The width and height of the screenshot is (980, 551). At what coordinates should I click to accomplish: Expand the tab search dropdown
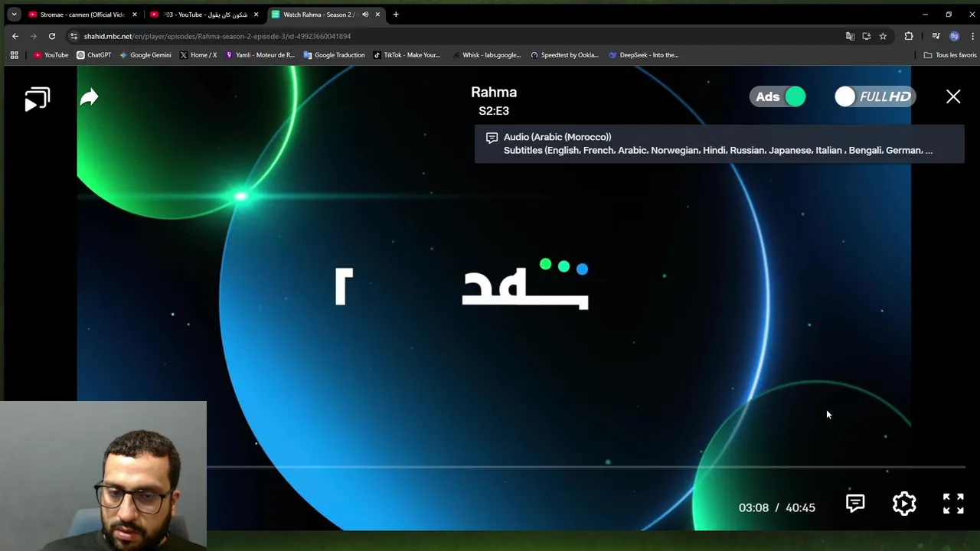pos(14,15)
